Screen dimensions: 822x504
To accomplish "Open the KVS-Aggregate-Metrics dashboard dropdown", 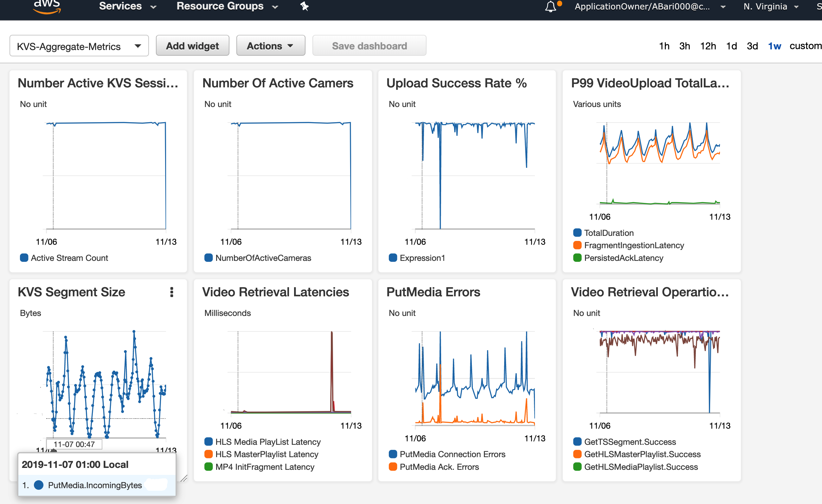I will point(79,46).
